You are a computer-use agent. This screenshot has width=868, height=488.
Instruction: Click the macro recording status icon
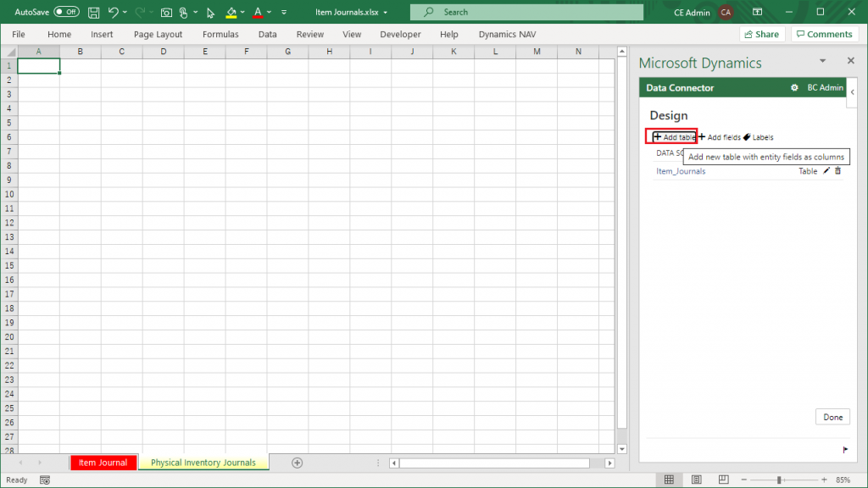pos(45,480)
